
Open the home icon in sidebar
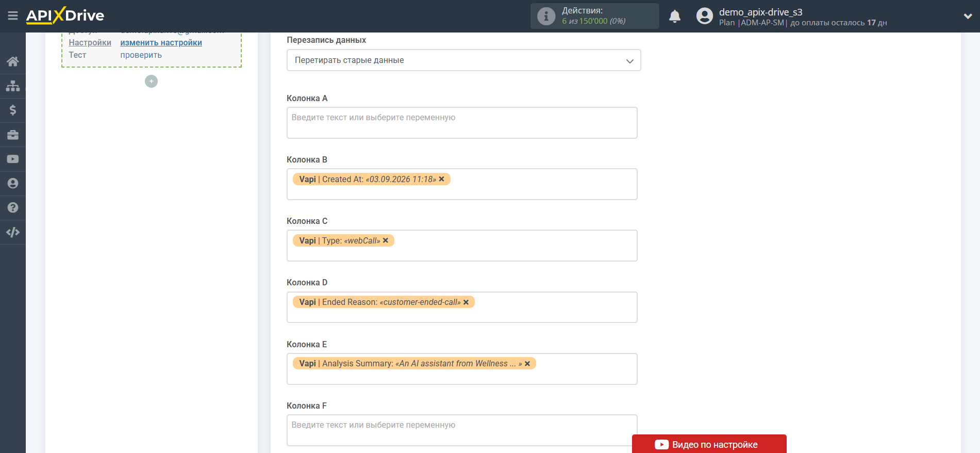pyautogui.click(x=13, y=61)
